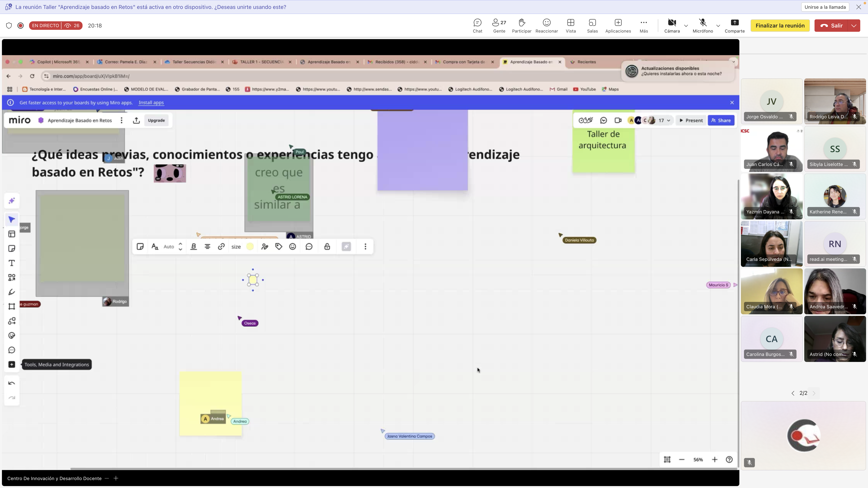Open the Gente participants list
Viewport: 868px width, 488px height.
coord(499,26)
